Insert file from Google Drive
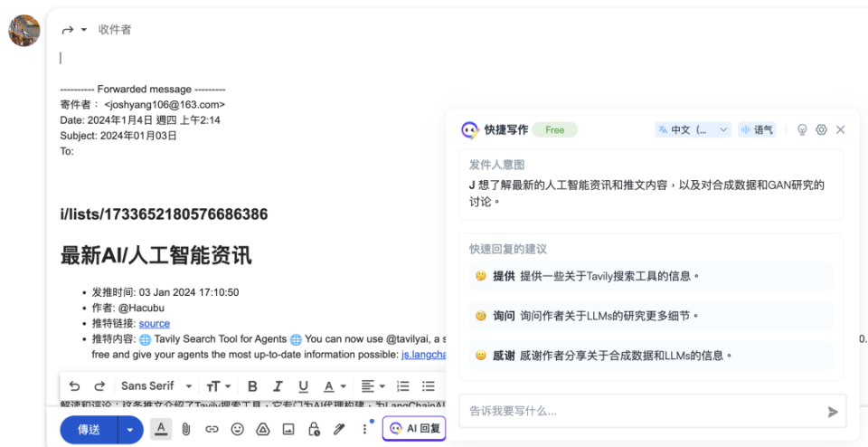This screenshot has width=868, height=447. point(262,429)
